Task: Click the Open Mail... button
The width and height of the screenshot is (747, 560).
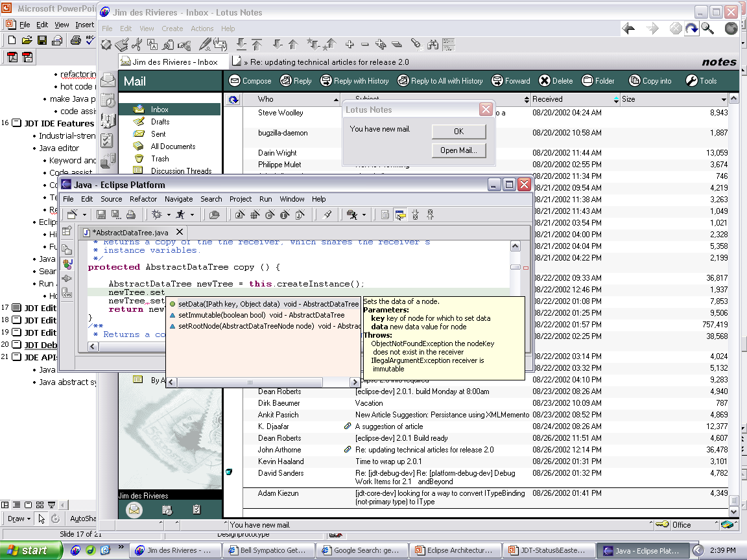Action: 458,150
